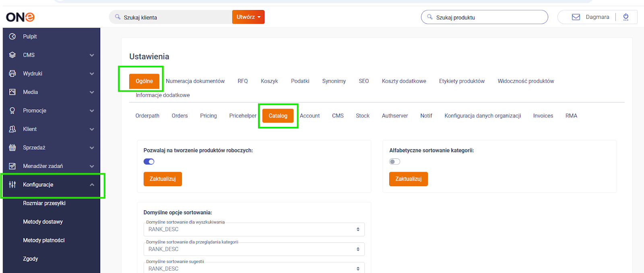Open the SEO tab
The height and width of the screenshot is (273, 644).
364,81
